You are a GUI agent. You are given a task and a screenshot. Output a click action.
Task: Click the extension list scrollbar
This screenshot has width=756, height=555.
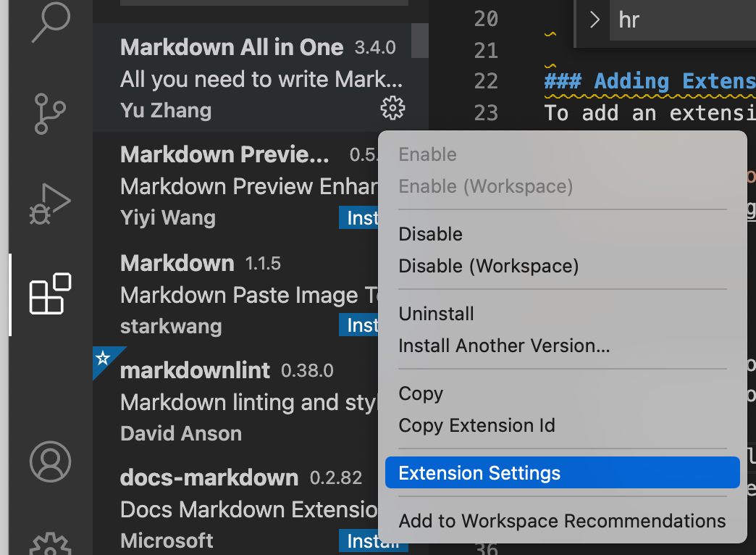tap(419, 41)
